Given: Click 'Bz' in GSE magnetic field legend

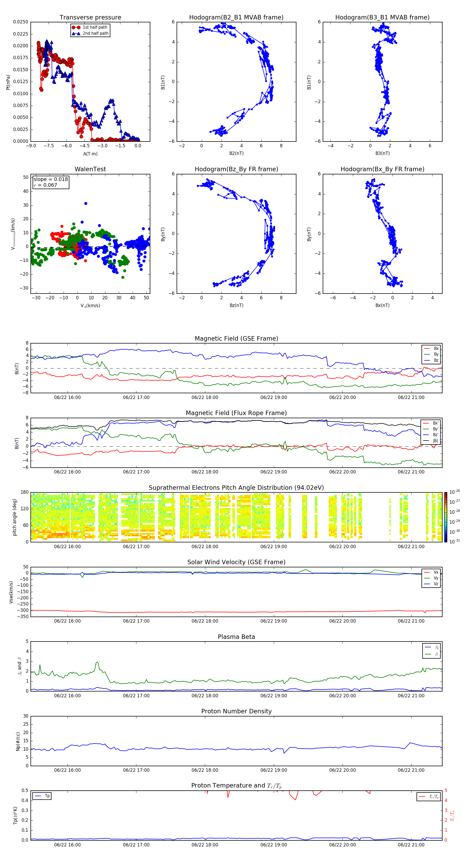Looking at the screenshot, I should coord(436,361).
